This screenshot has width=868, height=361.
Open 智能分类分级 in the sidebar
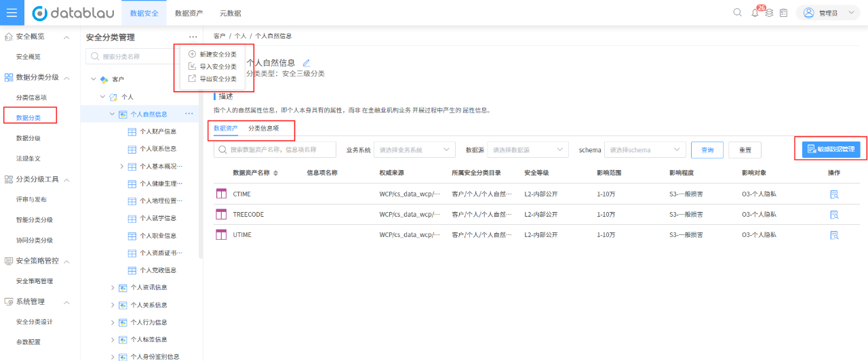[x=35, y=220]
